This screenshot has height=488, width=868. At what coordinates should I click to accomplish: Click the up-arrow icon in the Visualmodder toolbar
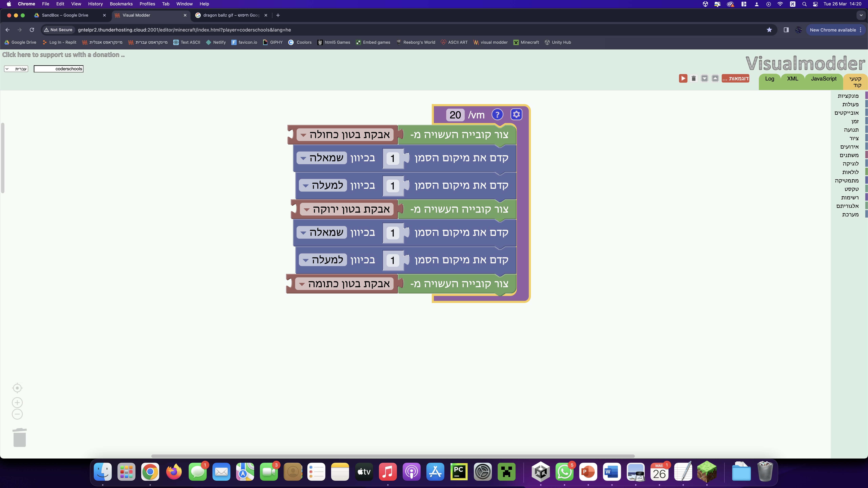tap(715, 78)
